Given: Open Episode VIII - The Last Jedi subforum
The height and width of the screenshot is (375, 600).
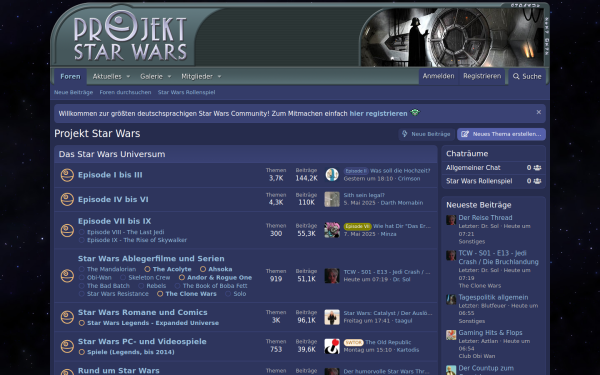Looking at the screenshot, I should [126, 232].
